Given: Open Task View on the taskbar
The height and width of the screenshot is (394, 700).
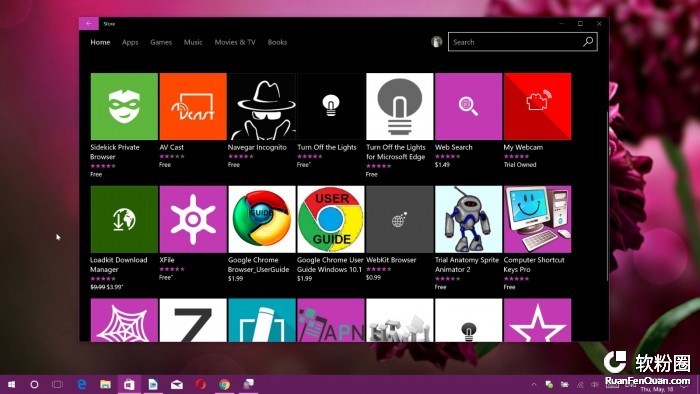Looking at the screenshot, I should click(57, 384).
